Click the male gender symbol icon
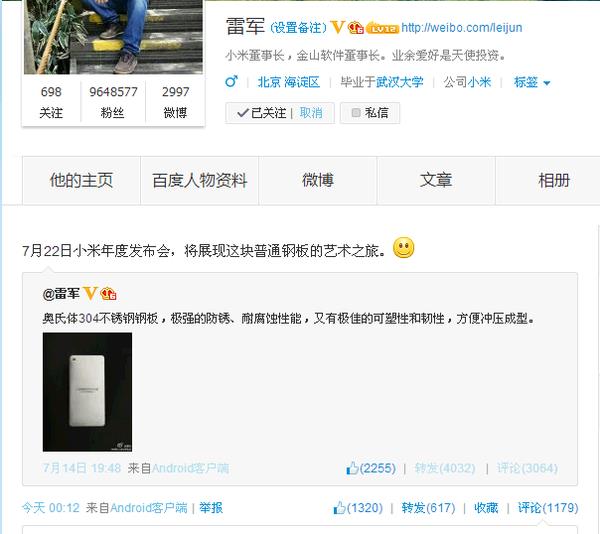Viewport: 600px width, 534px height. pyautogui.click(x=231, y=81)
